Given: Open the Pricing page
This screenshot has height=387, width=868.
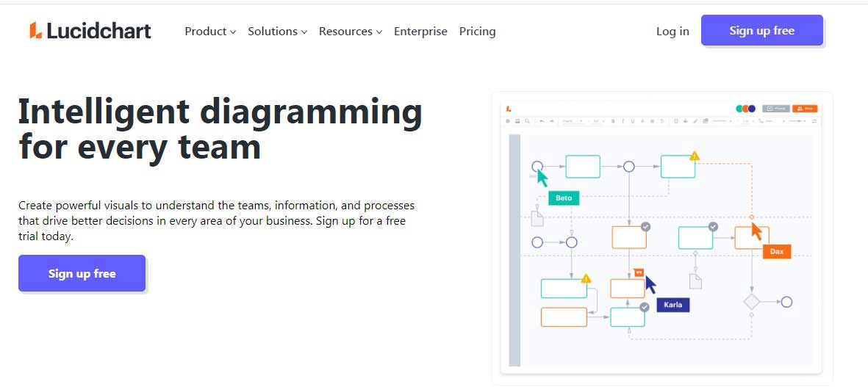Looking at the screenshot, I should pyautogui.click(x=477, y=32).
